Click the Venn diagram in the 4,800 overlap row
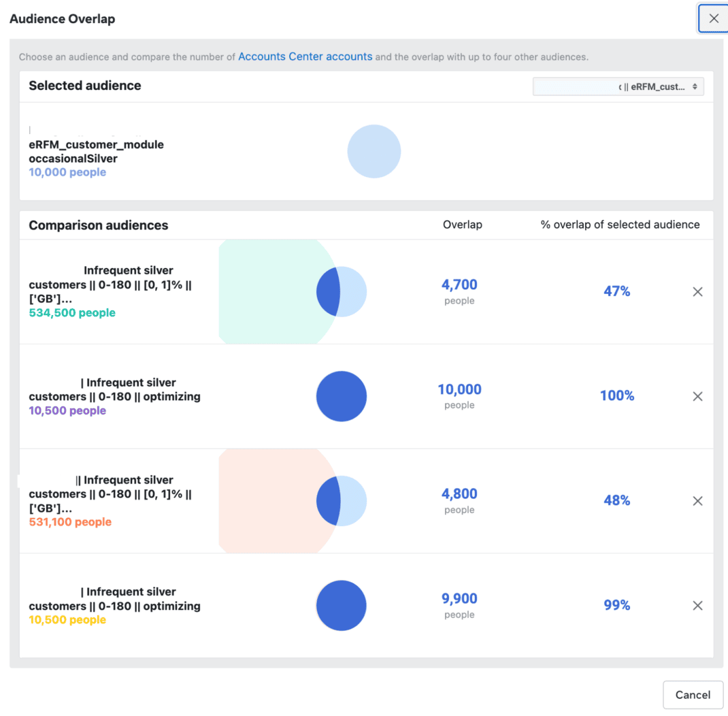 (293, 500)
